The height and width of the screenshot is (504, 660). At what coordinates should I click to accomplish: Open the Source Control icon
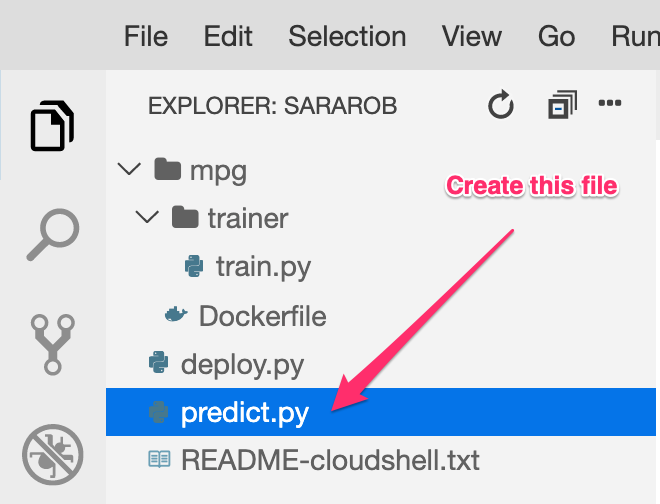(52, 343)
